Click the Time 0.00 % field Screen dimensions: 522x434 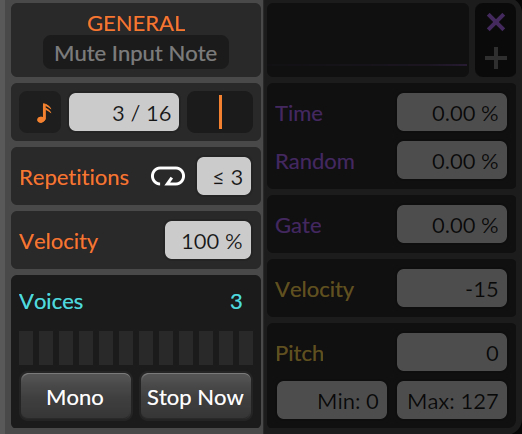(x=452, y=112)
